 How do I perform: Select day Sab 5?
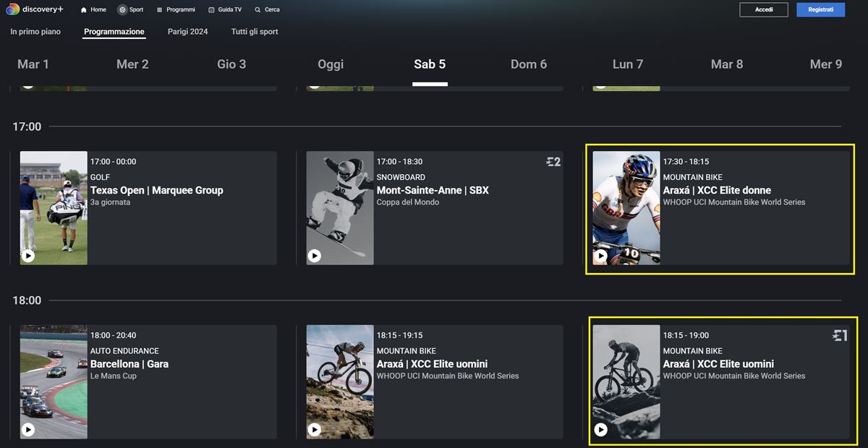430,64
